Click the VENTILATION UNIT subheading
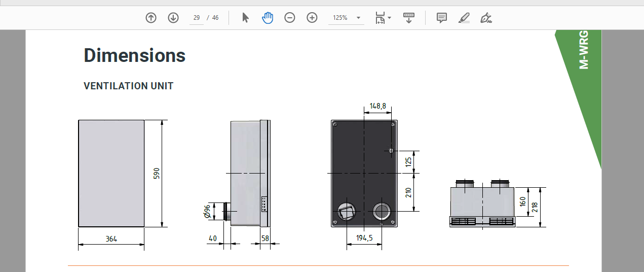The width and height of the screenshot is (644, 272). click(x=129, y=86)
